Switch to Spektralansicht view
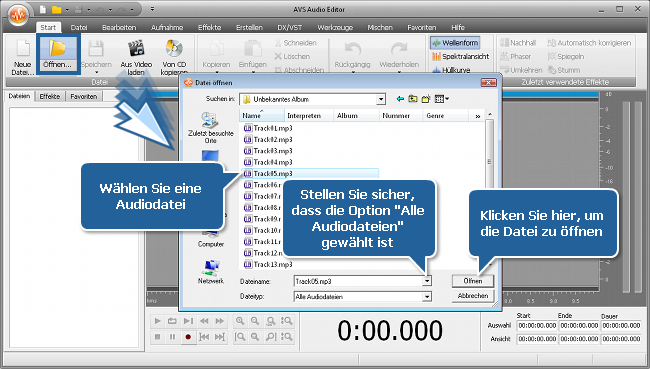Viewport: 650px width, 369px height. point(460,56)
